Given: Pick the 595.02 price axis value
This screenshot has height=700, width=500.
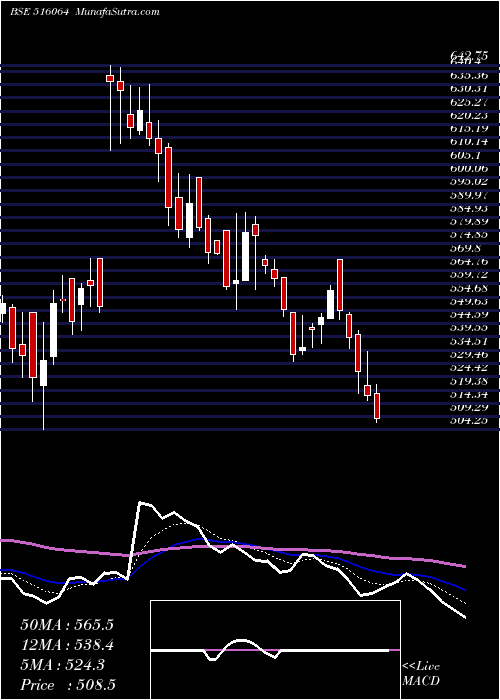Looking at the screenshot, I should [469, 182].
